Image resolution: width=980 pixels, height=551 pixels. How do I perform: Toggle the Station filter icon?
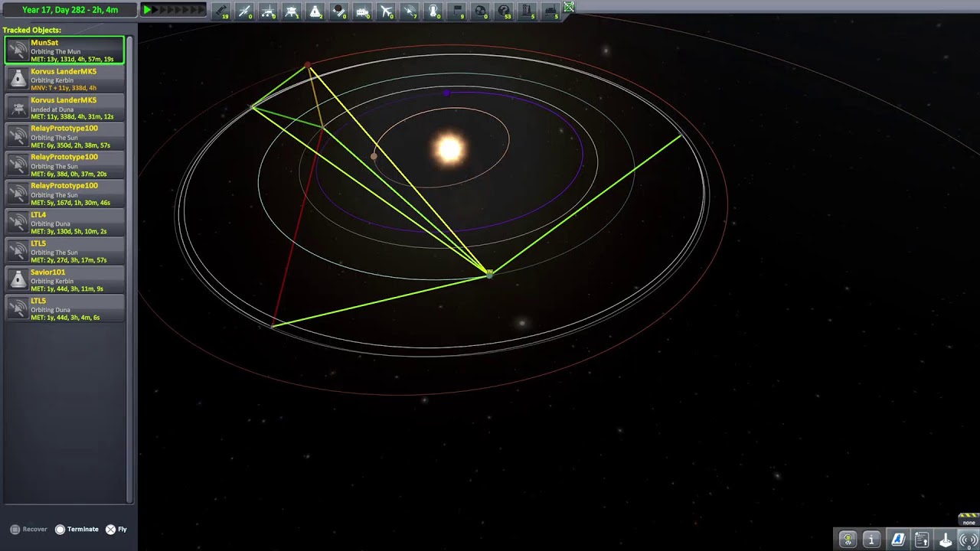pos(339,11)
